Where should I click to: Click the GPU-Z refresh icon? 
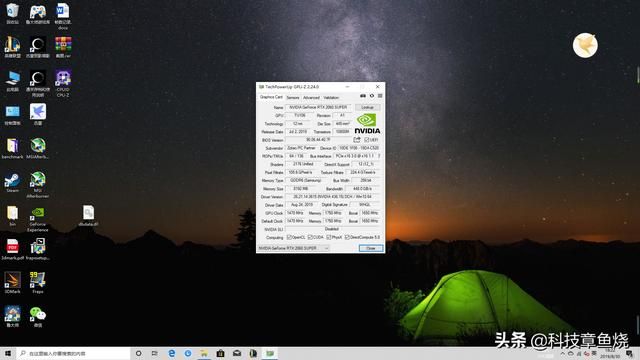371,96
